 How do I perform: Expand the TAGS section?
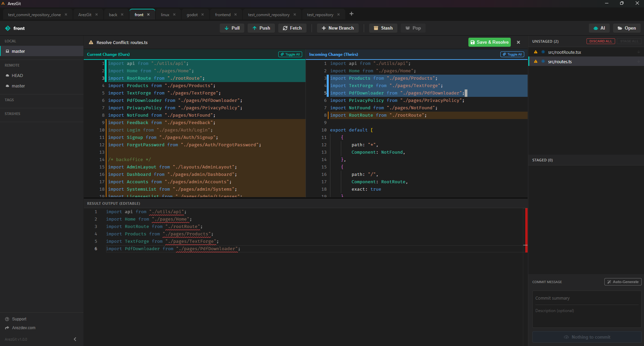pos(9,100)
